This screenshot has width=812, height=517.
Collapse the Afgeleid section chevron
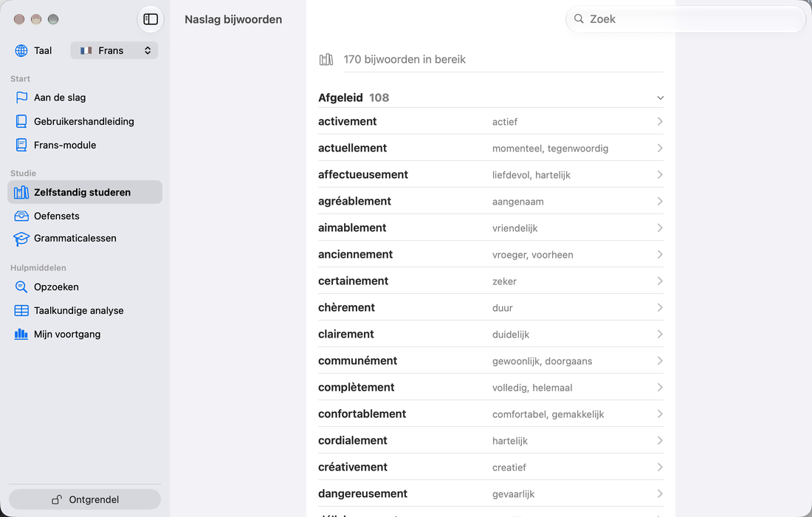click(x=660, y=98)
